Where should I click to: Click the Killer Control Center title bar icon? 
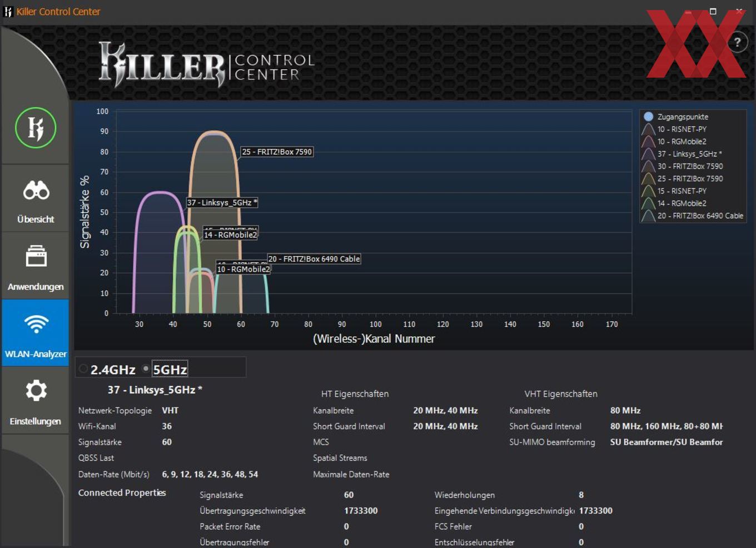[x=8, y=11]
